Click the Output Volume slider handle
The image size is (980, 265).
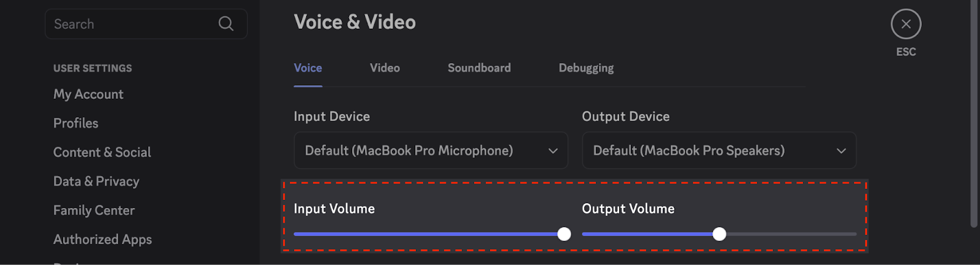coord(720,234)
